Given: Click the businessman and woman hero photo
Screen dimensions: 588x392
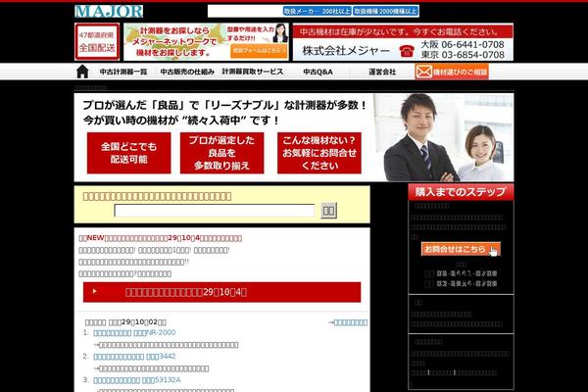Looking at the screenshot, I should pos(444,137).
